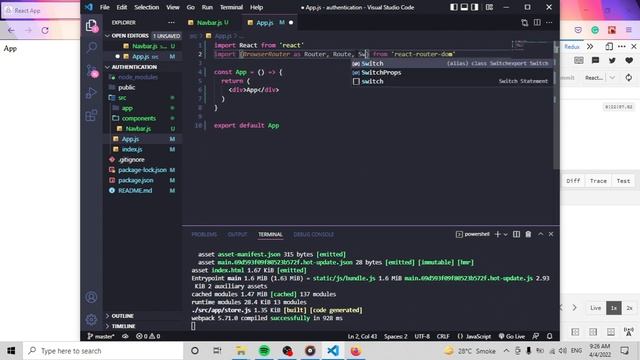The width and height of the screenshot is (640, 360).
Task: Open Explorer views and more actions ellipsis
Action: 171,22
